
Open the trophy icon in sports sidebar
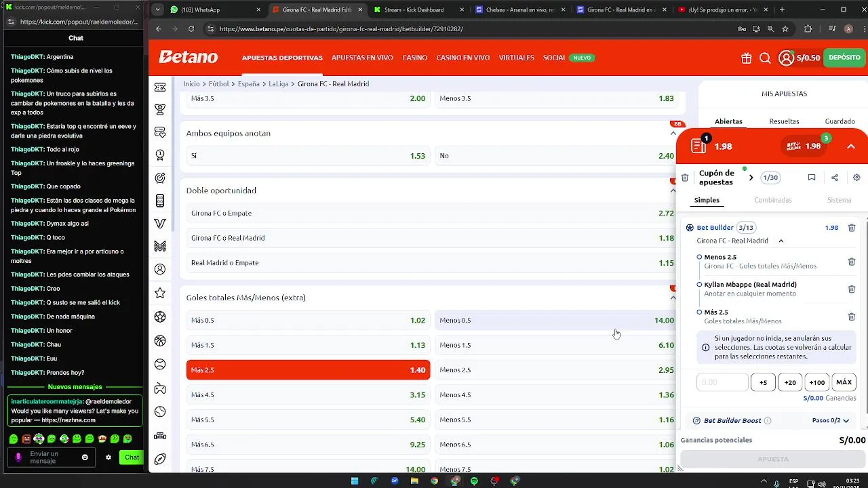(x=160, y=109)
